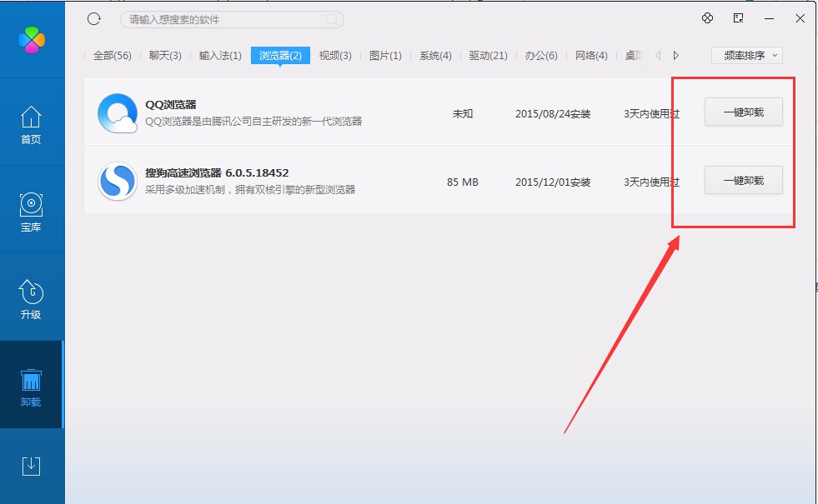
Task: Switch to the 系统(4) tab
Action: [435, 55]
